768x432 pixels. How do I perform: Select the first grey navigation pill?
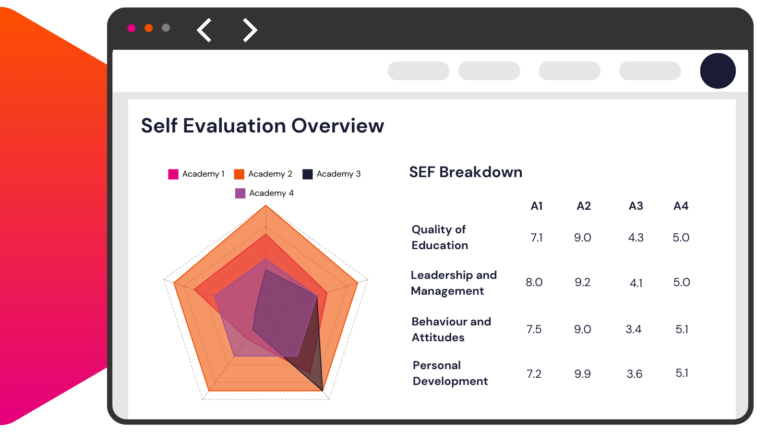pos(418,71)
